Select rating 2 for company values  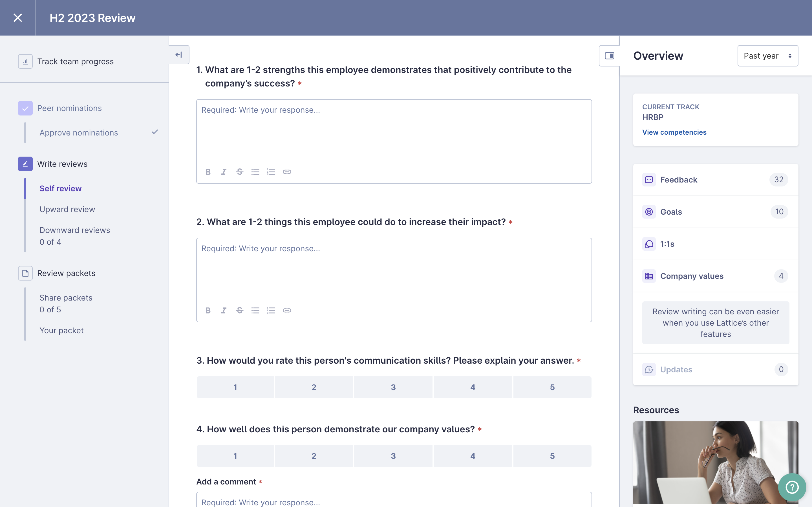coord(314,456)
